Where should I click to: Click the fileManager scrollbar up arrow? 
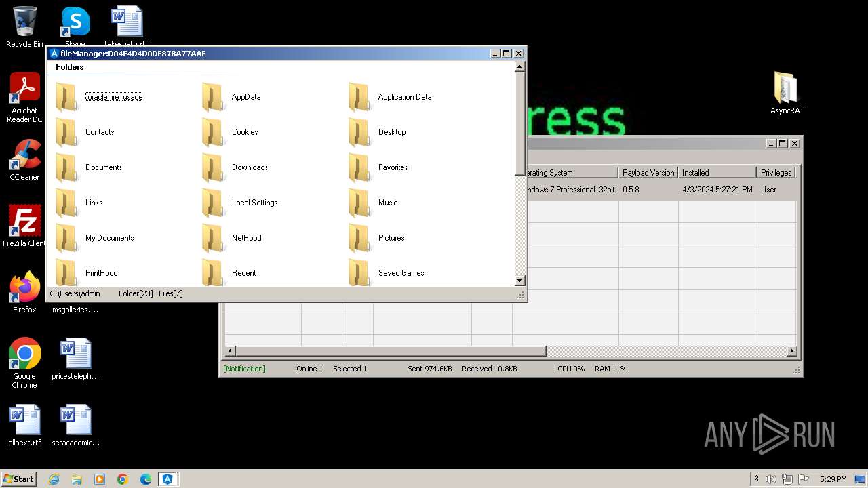click(x=520, y=66)
